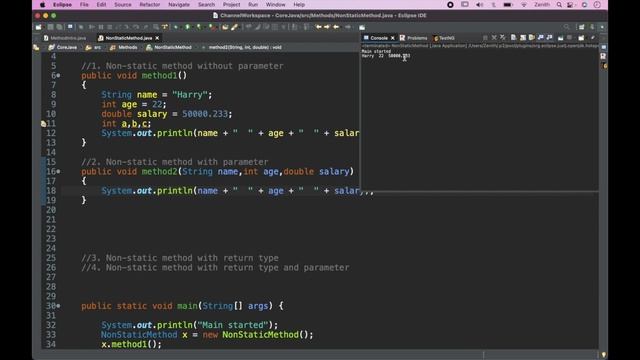Click the macOS volume icon in menu bar
This screenshot has width=640, height=360.
(480, 4)
